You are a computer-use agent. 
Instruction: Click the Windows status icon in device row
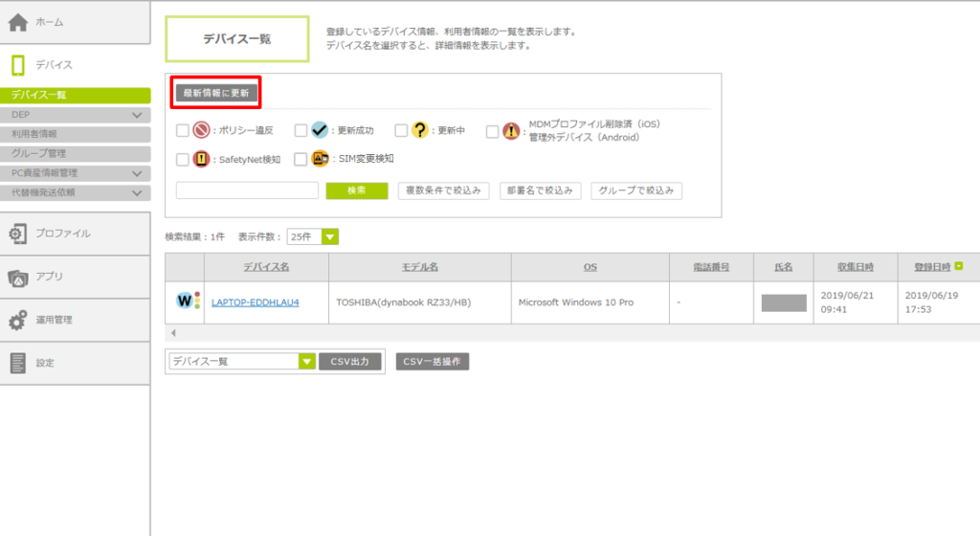[x=189, y=301]
